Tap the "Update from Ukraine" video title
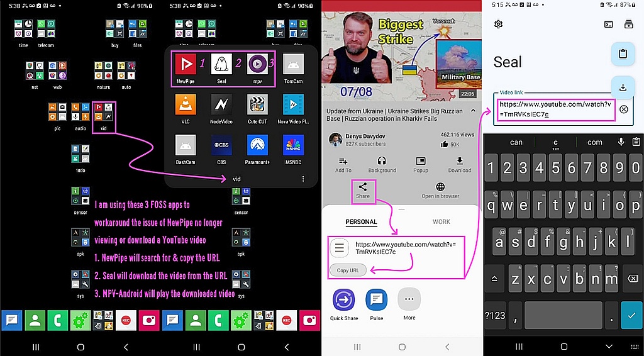The width and height of the screenshot is (644, 356). click(x=394, y=114)
